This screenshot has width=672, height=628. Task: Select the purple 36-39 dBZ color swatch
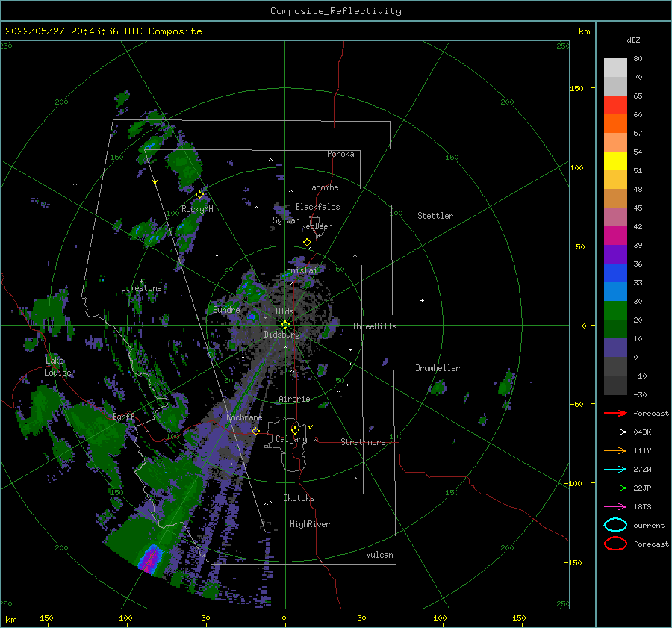coord(615,255)
